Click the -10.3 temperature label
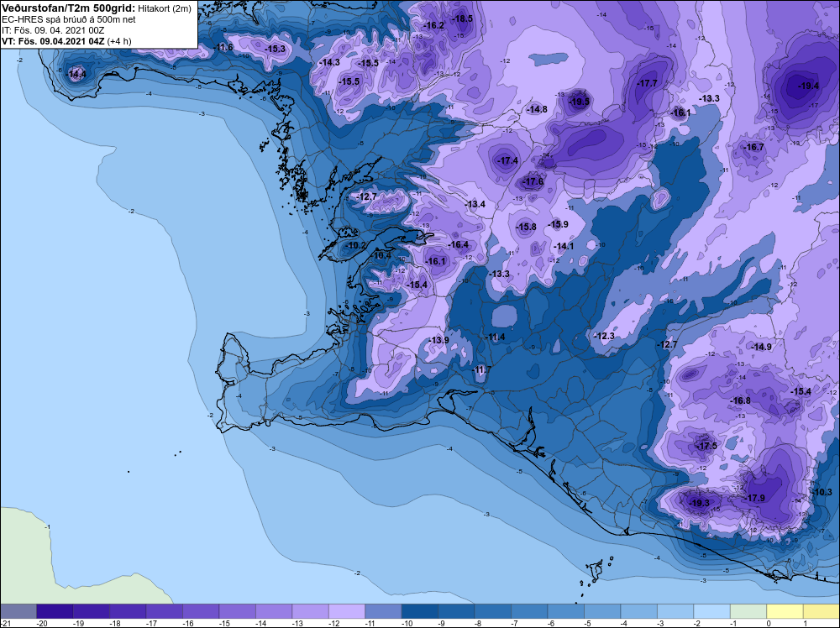The height and width of the screenshot is (628, 840). click(x=822, y=492)
